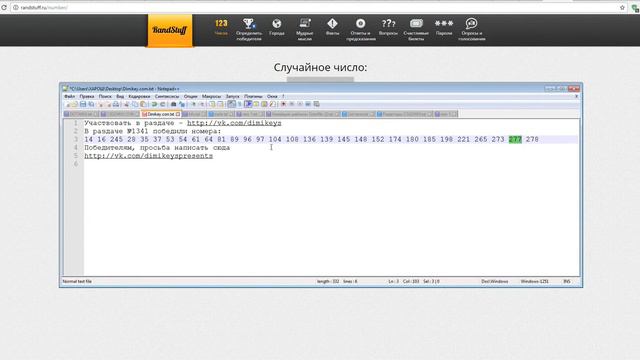Open the Поиск menu

click(105, 96)
